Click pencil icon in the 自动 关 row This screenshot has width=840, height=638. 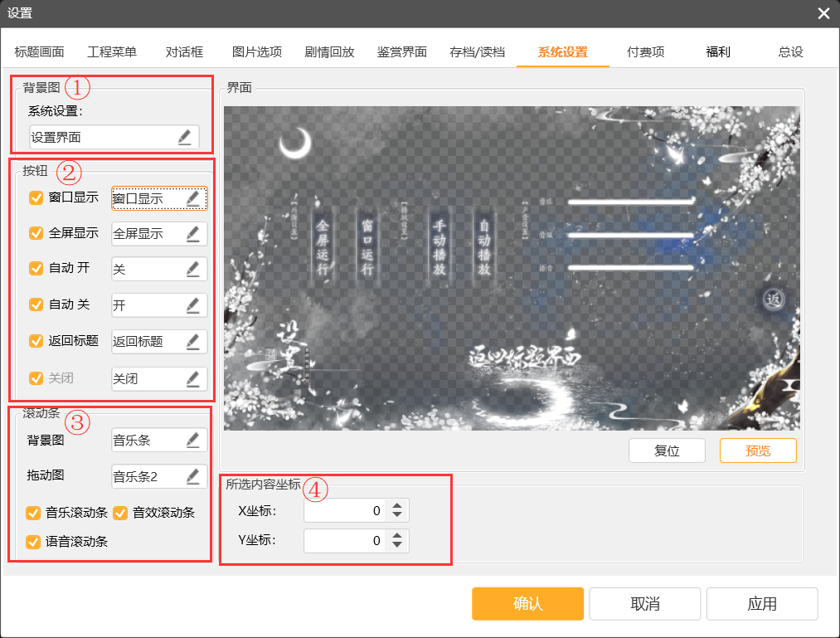coord(193,305)
